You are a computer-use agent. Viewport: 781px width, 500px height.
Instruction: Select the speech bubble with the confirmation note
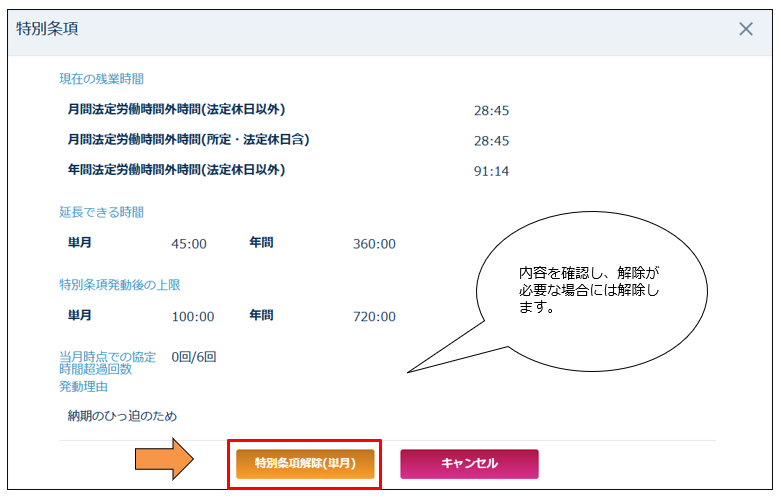591,290
